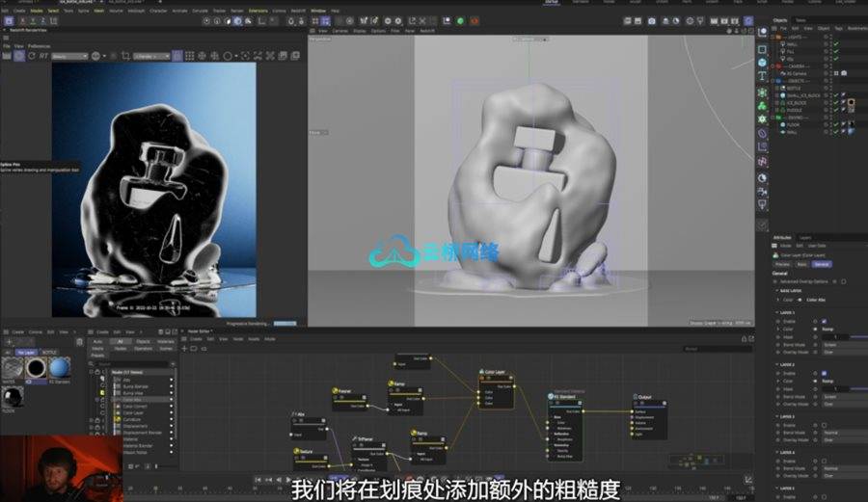Click the Materials filter button in node browser

164,341
